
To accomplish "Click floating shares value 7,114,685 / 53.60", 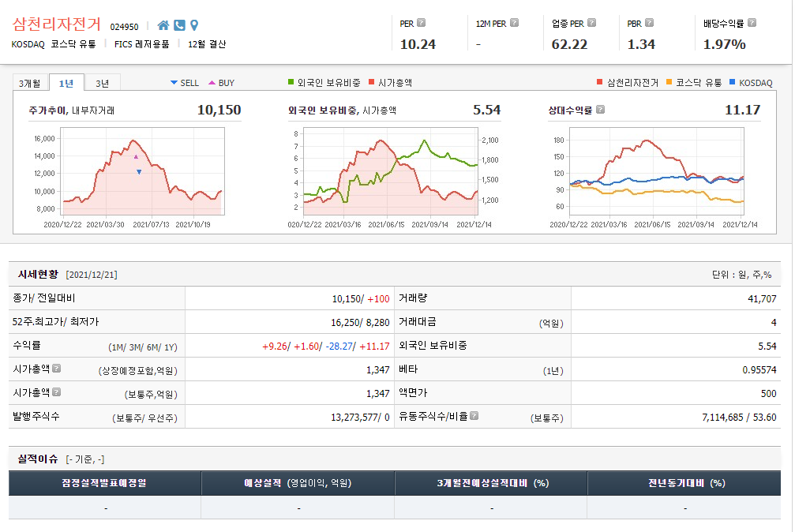I will [x=739, y=418].
